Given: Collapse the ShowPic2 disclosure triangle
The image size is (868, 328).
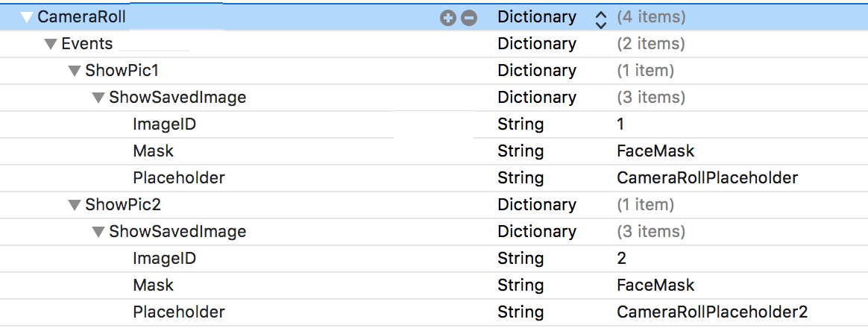Looking at the screenshot, I should [x=75, y=205].
